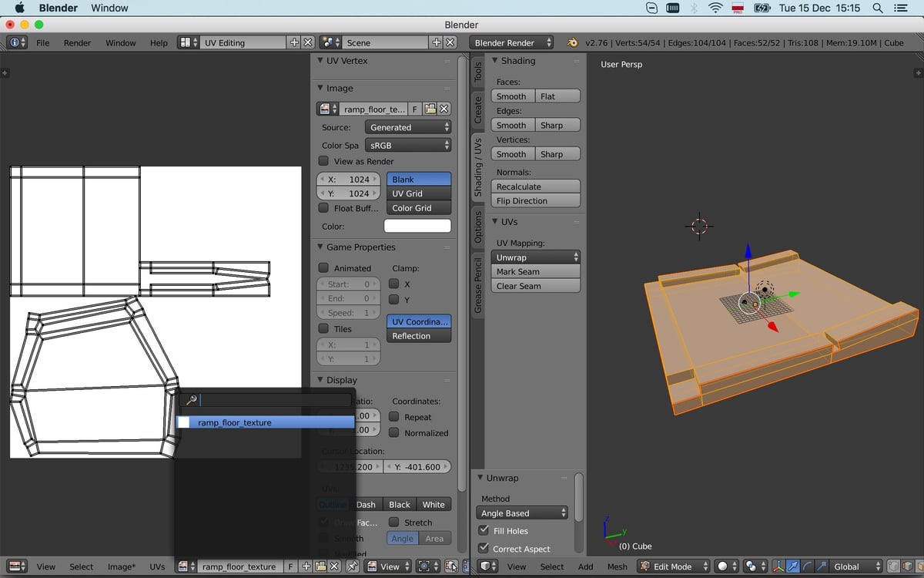Open the image Color swatch picker
The width and height of the screenshot is (924, 578).
(x=417, y=225)
